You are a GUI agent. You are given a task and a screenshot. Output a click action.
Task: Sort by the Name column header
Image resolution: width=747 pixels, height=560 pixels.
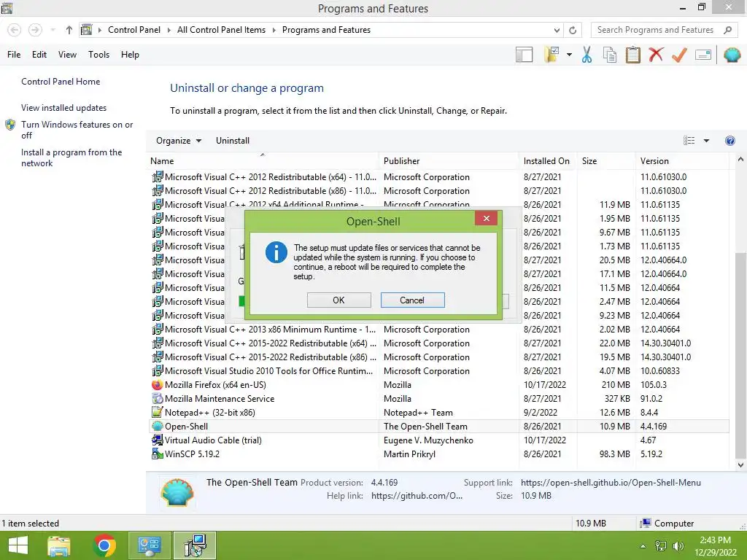(264, 161)
